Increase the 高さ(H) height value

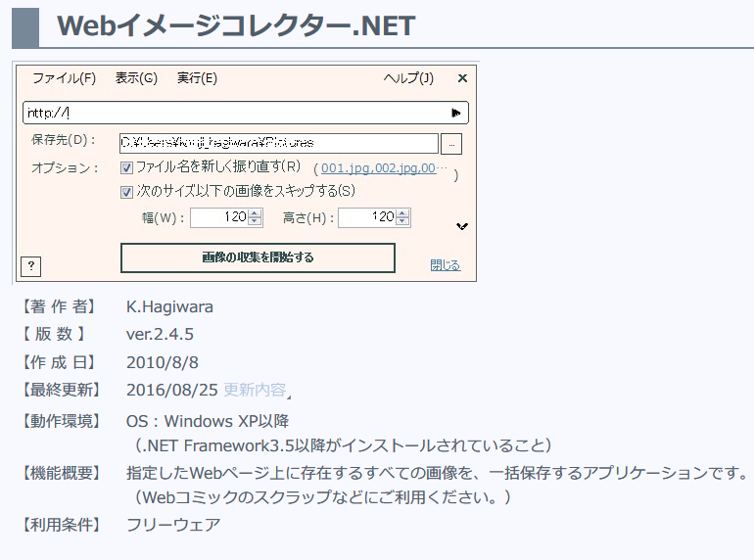point(403,213)
